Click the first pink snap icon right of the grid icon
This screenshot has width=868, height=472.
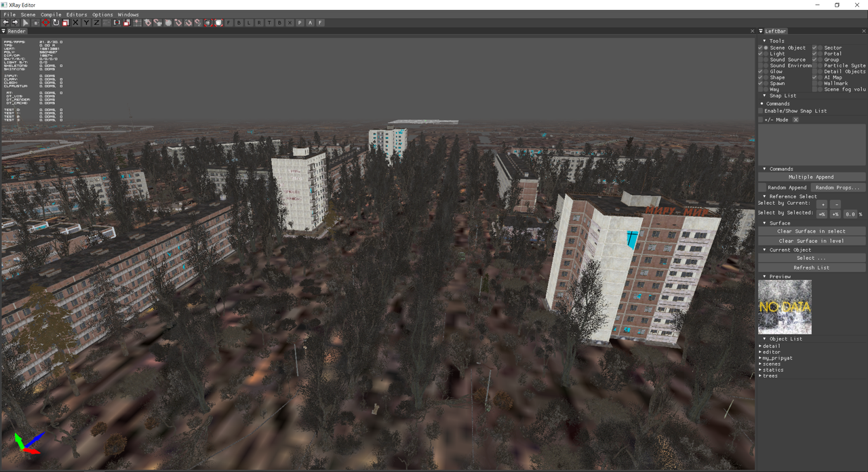point(147,22)
